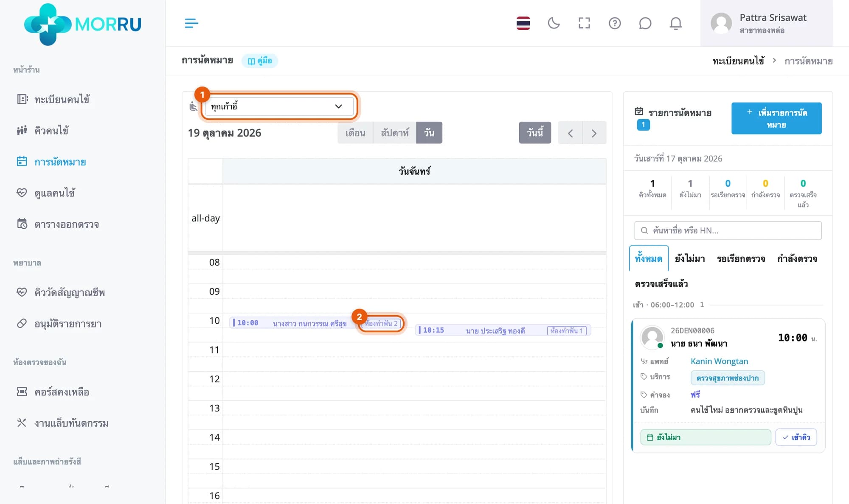The image size is (849, 504).
Task: Open อนุมัติรายการยา sidebar item
Action: tap(67, 324)
